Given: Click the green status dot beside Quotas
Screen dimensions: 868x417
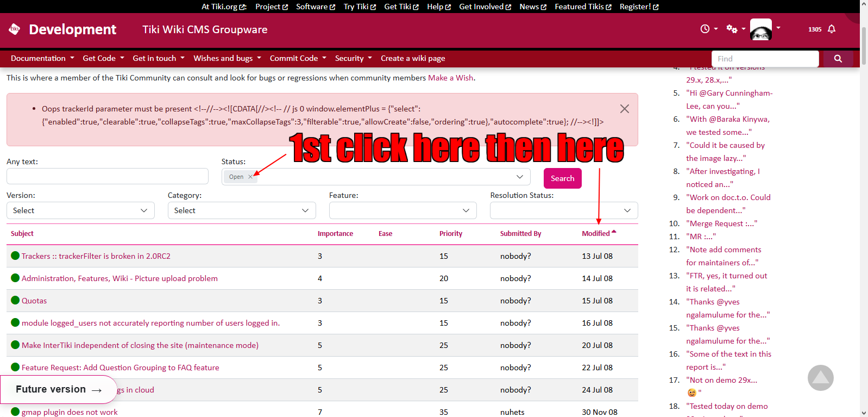Looking at the screenshot, I should [15, 300].
